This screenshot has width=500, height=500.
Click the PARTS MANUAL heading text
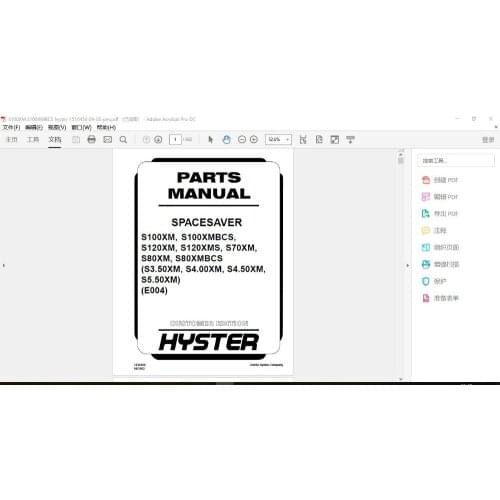(209, 185)
